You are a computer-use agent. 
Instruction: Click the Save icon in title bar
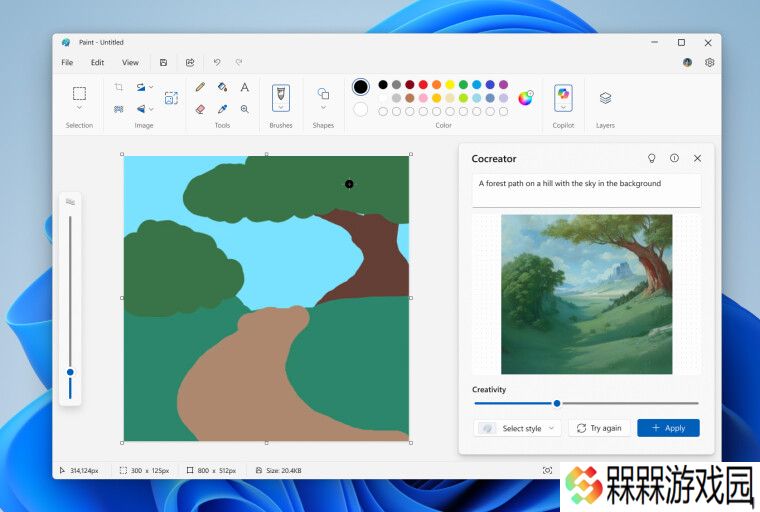(163, 63)
